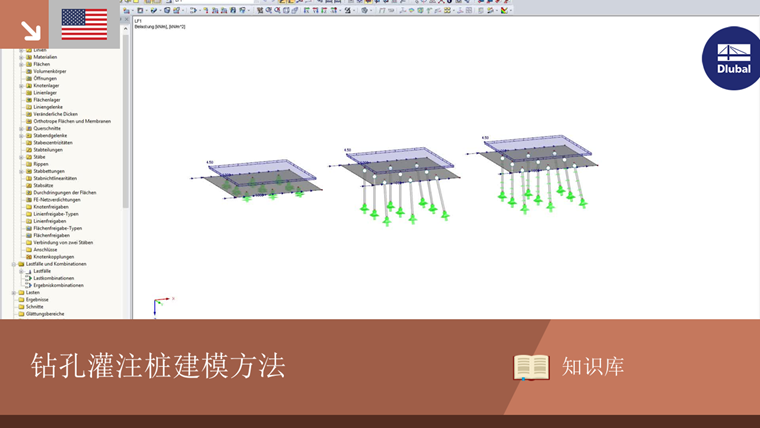This screenshot has width=760, height=428.
Task: Click the XYZ coordinate axis triad
Action: coord(163,307)
